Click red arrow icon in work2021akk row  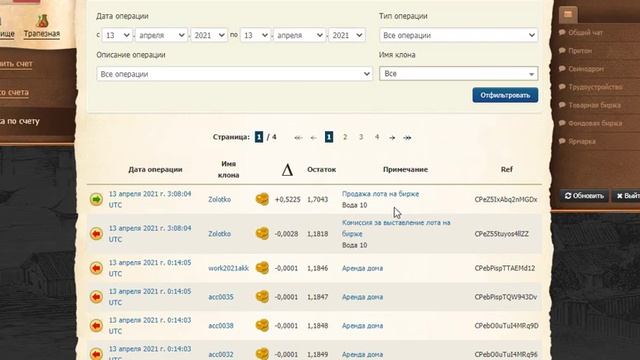click(x=96, y=268)
